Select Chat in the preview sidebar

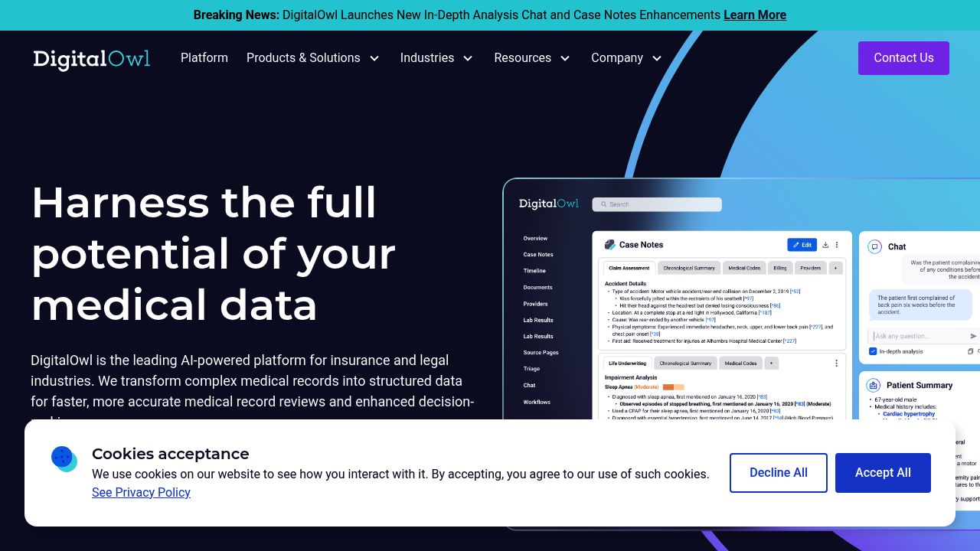(x=529, y=386)
